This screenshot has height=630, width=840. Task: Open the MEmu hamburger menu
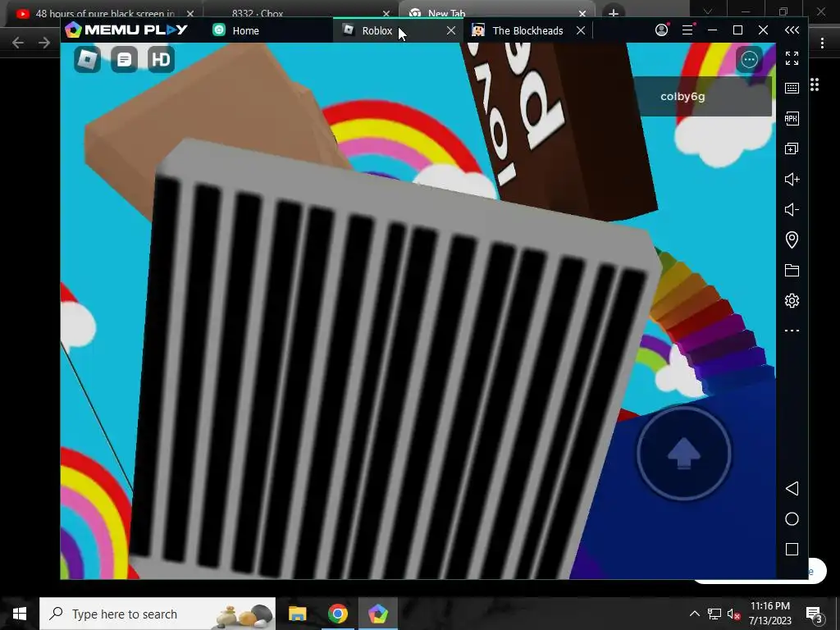point(688,30)
